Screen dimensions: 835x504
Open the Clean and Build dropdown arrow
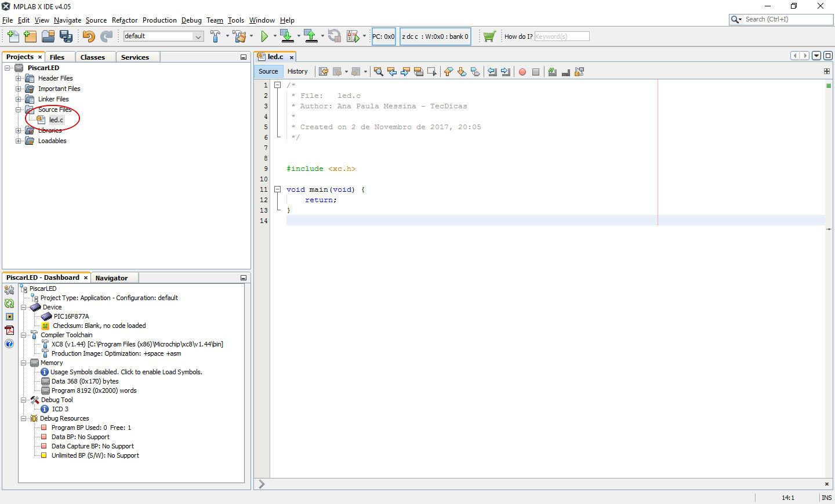click(x=251, y=36)
